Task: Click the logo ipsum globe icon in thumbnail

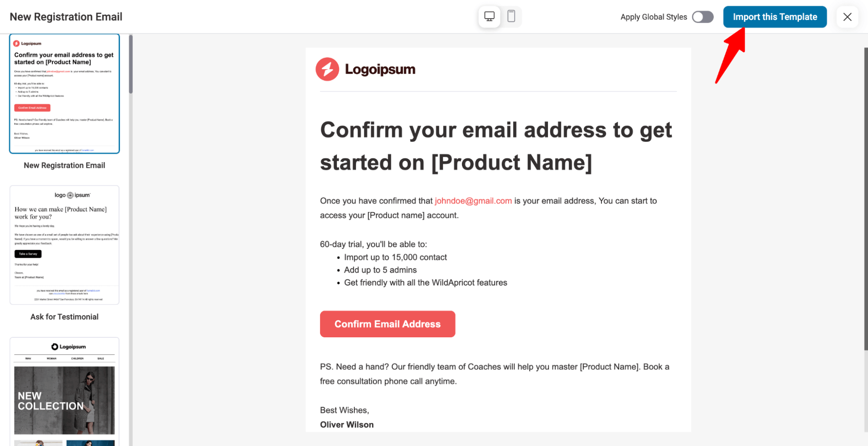Action: coord(70,195)
